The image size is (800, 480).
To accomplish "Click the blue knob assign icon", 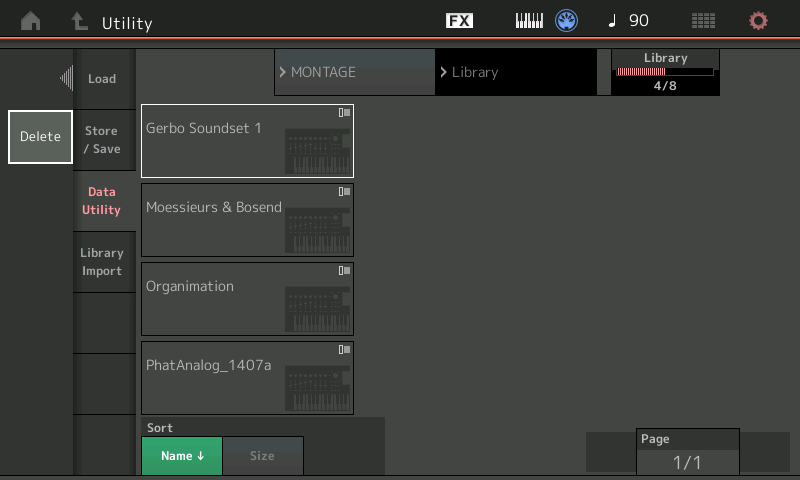I will click(568, 21).
